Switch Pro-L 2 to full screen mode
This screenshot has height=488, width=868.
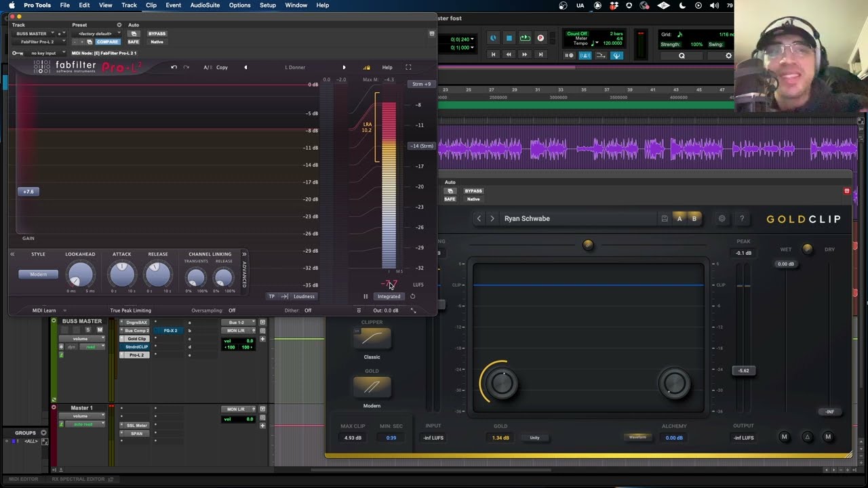pos(408,67)
